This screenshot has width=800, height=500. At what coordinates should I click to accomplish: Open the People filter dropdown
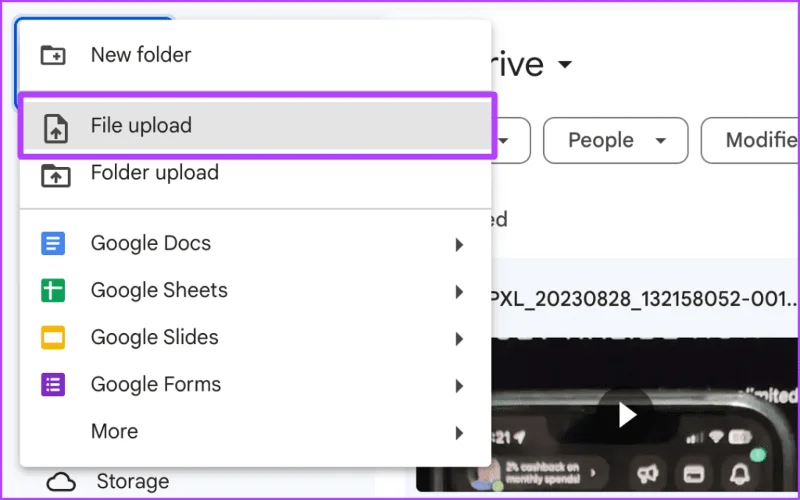616,140
